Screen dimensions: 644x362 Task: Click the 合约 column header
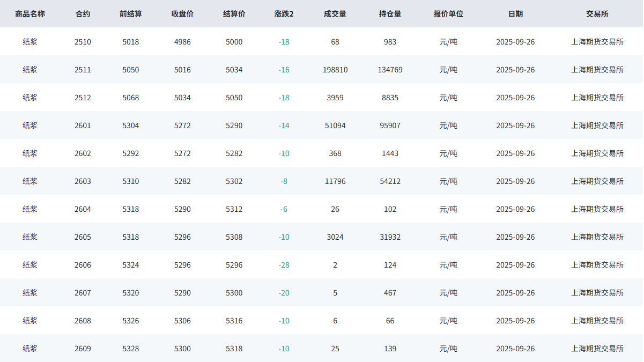83,14
